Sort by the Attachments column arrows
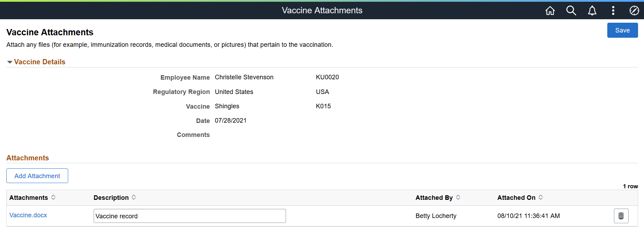This screenshot has height=240, width=644. [x=53, y=197]
